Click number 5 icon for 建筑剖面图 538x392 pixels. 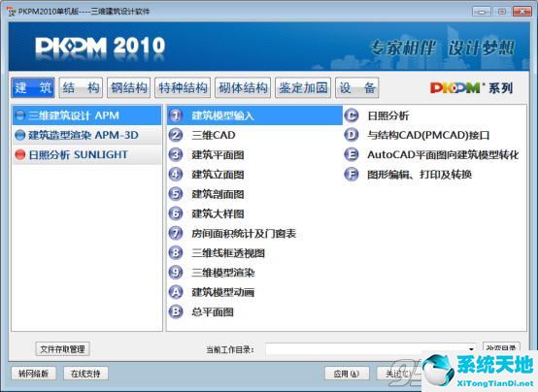[x=176, y=194]
